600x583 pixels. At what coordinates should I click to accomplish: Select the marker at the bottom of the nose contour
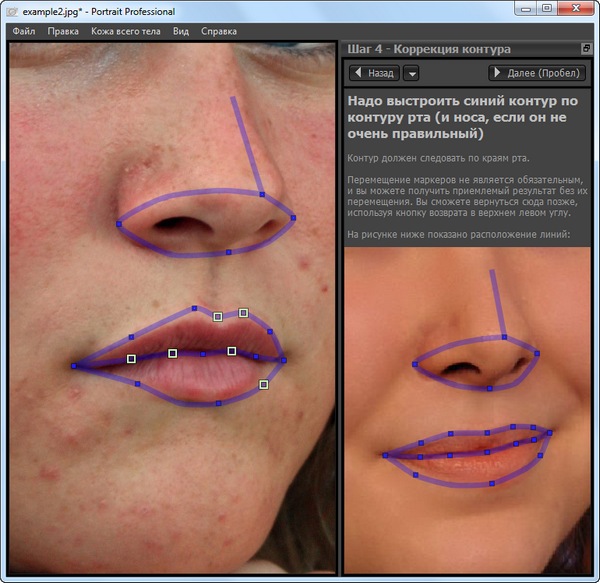[x=228, y=251]
